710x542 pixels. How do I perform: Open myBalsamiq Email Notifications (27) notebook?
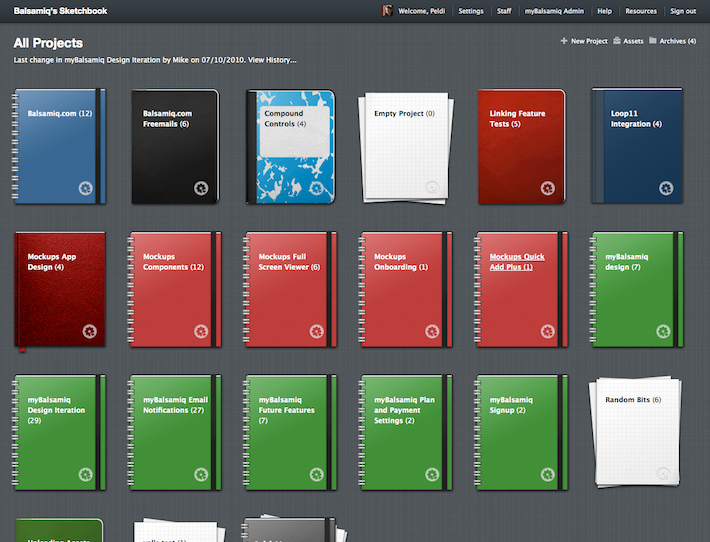point(174,432)
